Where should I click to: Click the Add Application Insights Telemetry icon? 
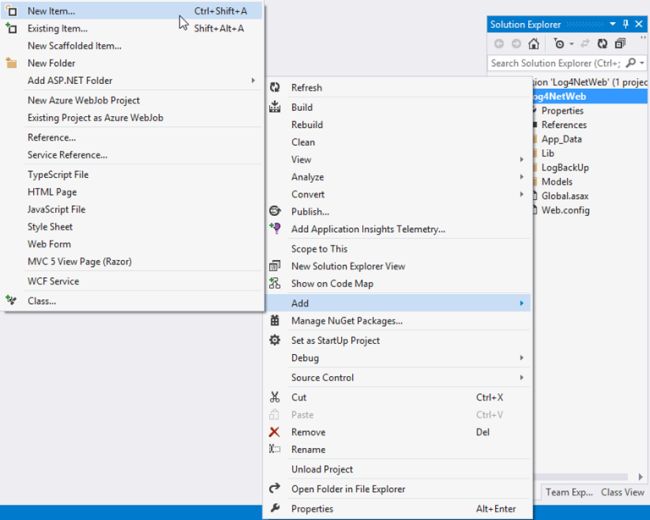pos(275,228)
